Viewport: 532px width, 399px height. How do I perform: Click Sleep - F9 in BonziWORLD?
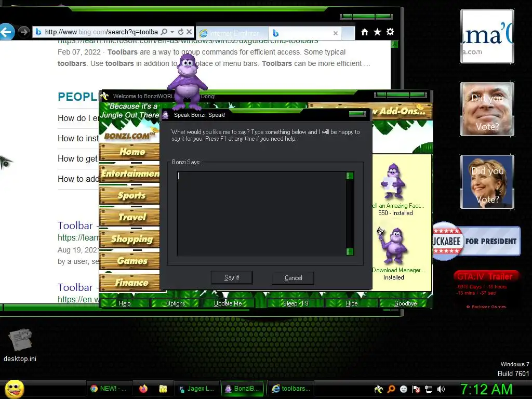pos(296,303)
